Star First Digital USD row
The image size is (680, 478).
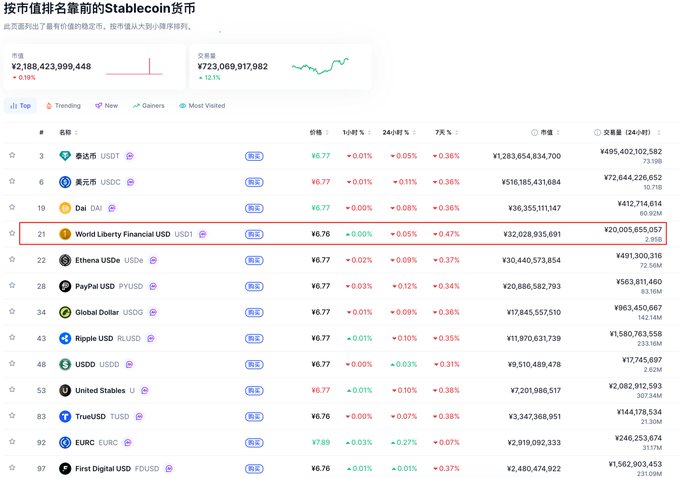(x=12, y=467)
